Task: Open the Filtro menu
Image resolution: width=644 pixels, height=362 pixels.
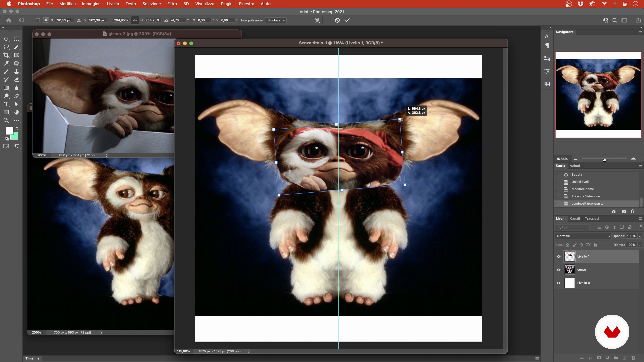Action: (172, 4)
